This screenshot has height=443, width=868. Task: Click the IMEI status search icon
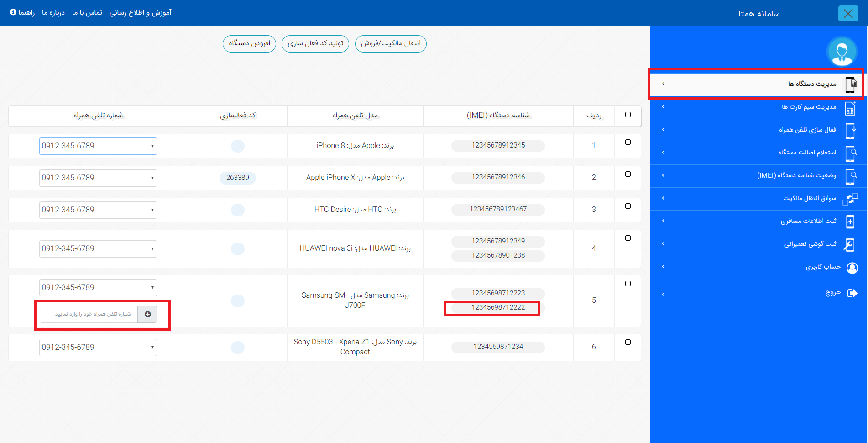coord(851,176)
